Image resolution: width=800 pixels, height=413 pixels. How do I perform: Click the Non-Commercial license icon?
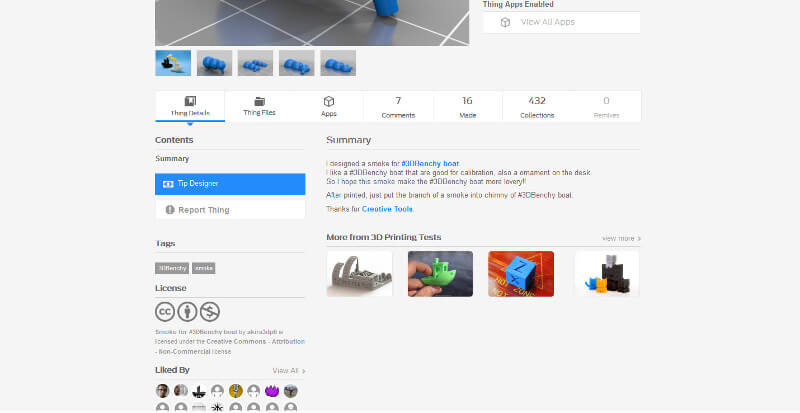[x=210, y=310]
